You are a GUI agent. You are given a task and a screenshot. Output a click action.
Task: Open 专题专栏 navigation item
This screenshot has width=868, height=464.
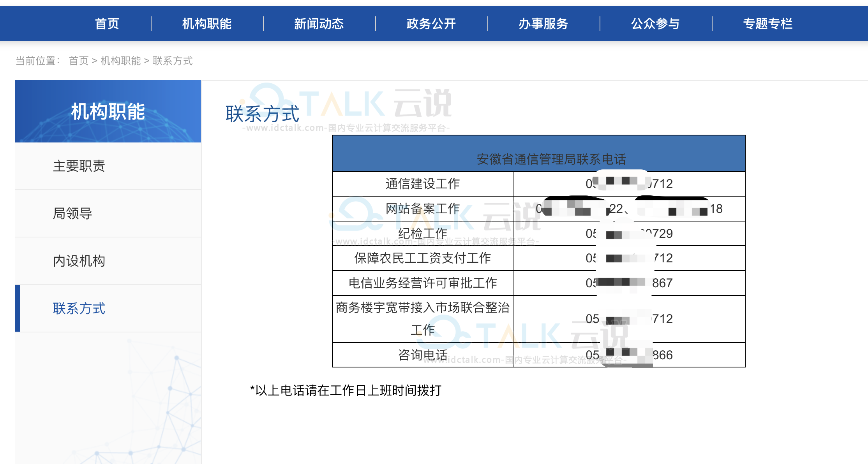(768, 24)
